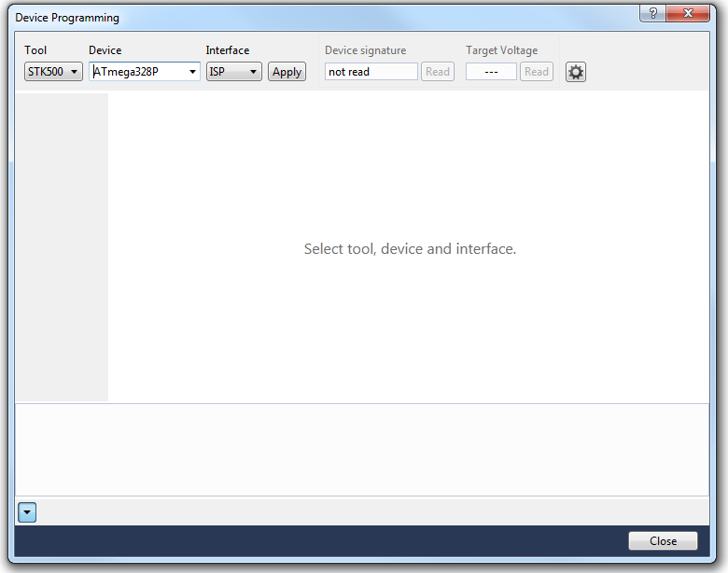Click the Apply button
This screenshot has height=573, width=728.
point(287,72)
